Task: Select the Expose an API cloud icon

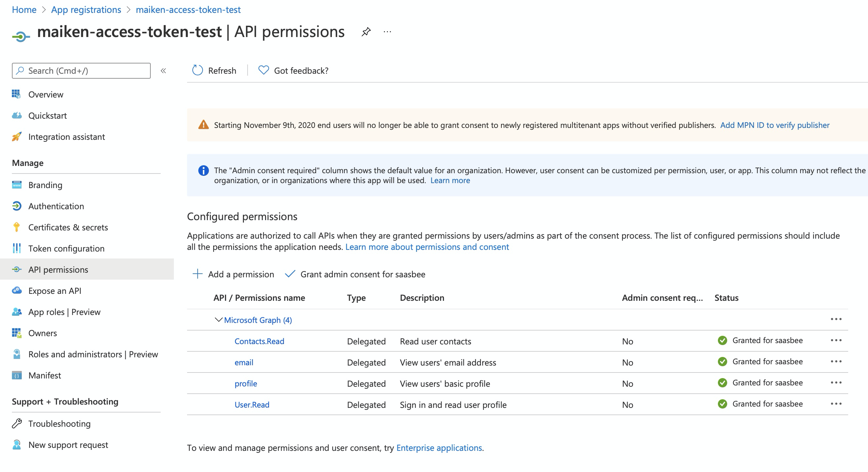Action: 16,291
